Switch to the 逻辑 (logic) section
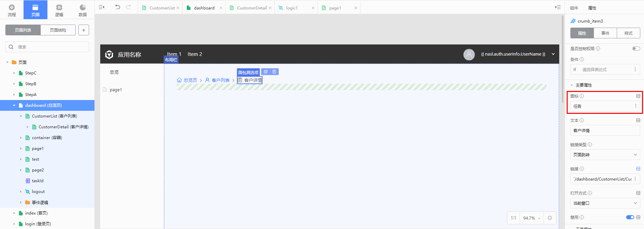This screenshot has height=229, width=644. click(x=59, y=10)
